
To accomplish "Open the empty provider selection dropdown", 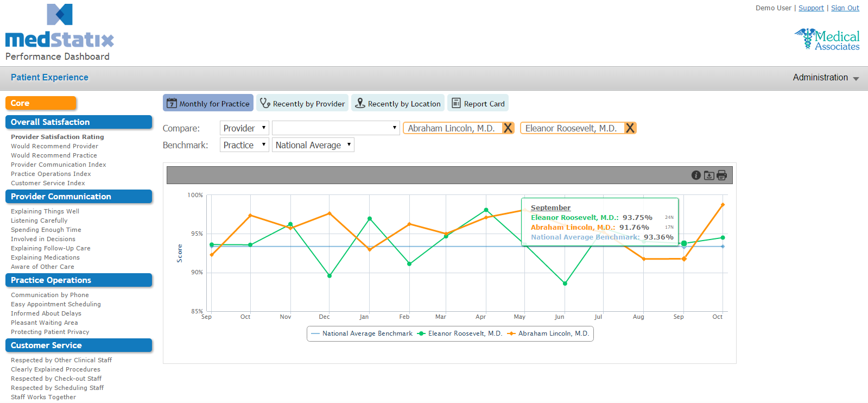I will click(x=336, y=128).
